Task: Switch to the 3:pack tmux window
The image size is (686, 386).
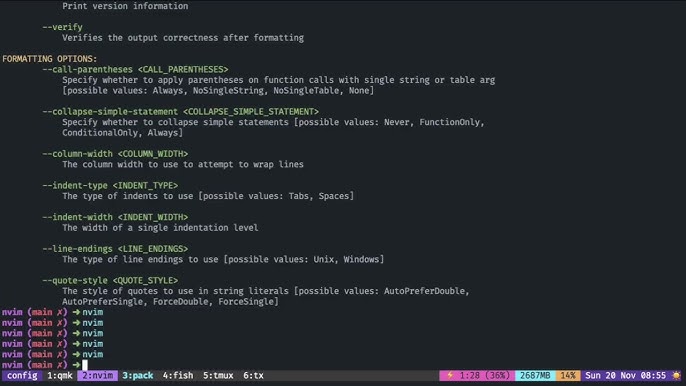Action: pos(138,375)
